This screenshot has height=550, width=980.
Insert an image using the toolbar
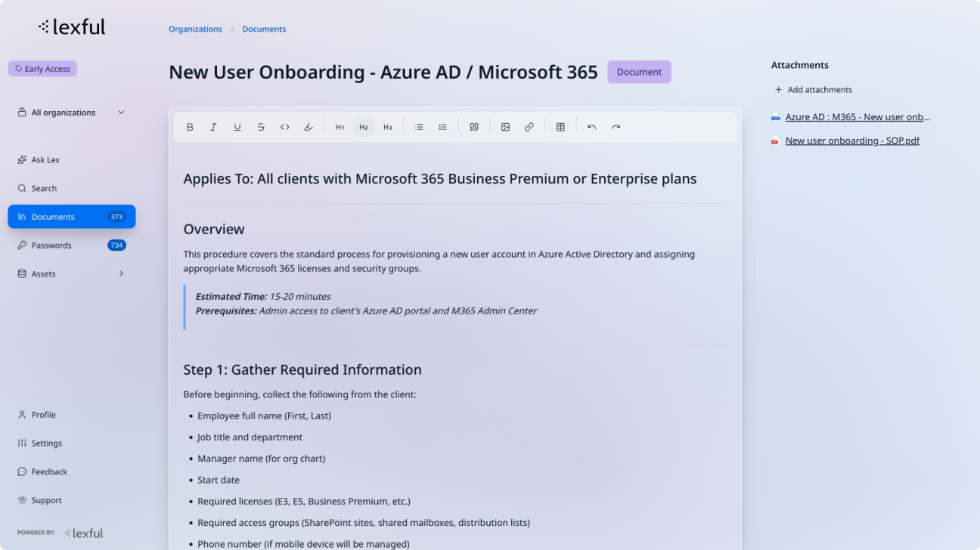pos(505,127)
